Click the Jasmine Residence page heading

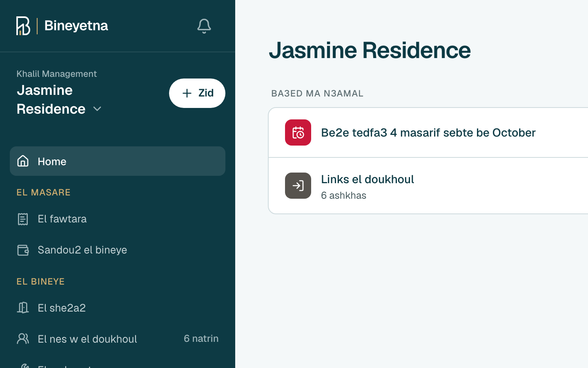(370, 50)
